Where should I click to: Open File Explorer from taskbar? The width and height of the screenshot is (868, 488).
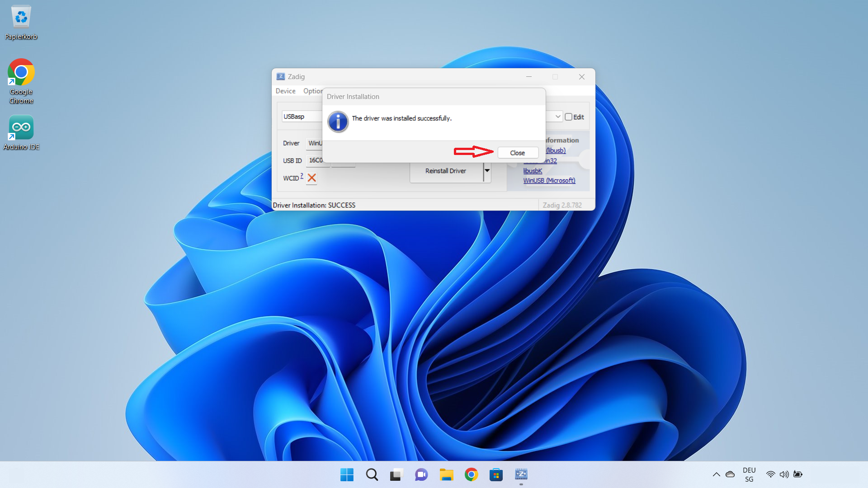click(x=446, y=474)
